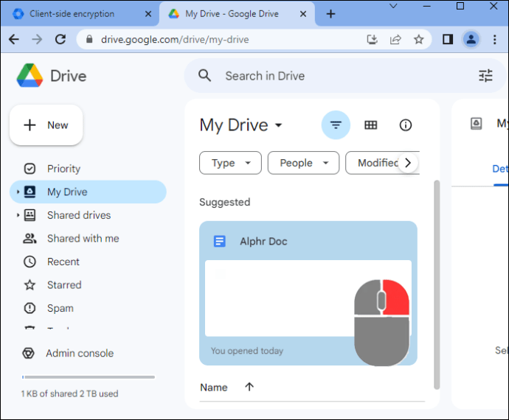Open the Type filter dropdown
Viewport: 509px width, 420px height.
230,163
